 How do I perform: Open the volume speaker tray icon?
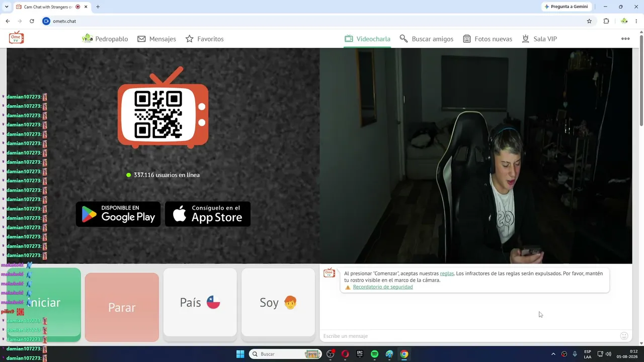point(608,354)
